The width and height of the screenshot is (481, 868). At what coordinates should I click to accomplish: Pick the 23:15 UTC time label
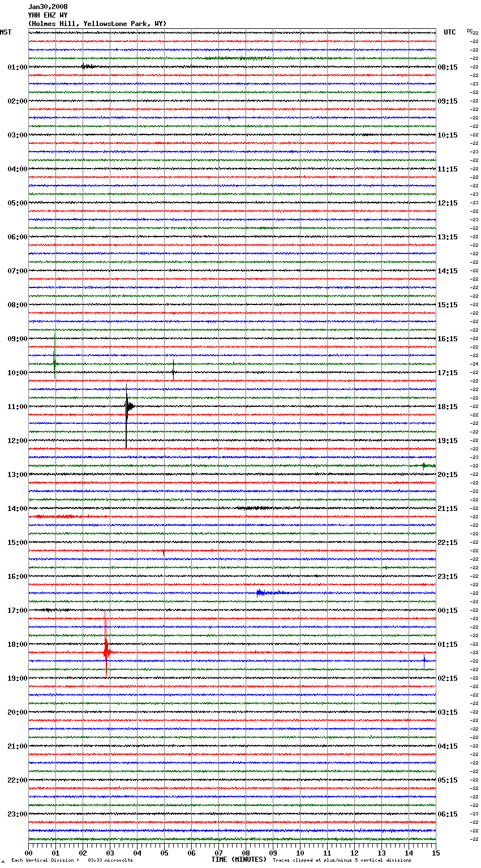click(448, 577)
